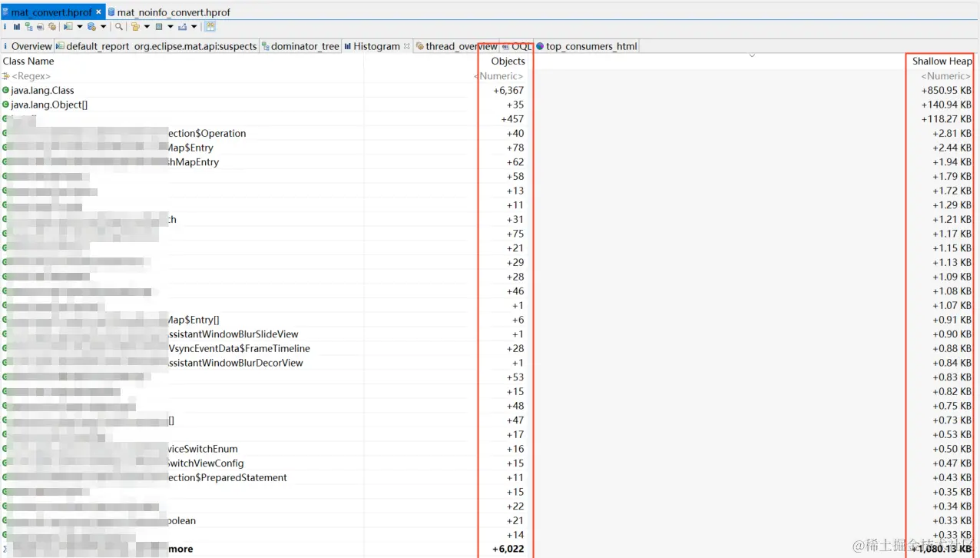Click the Class Name <Regex> filter field

(x=31, y=76)
